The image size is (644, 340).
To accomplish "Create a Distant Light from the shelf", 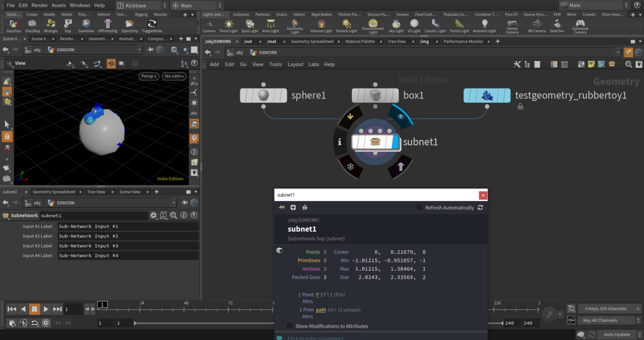I will 347,26.
